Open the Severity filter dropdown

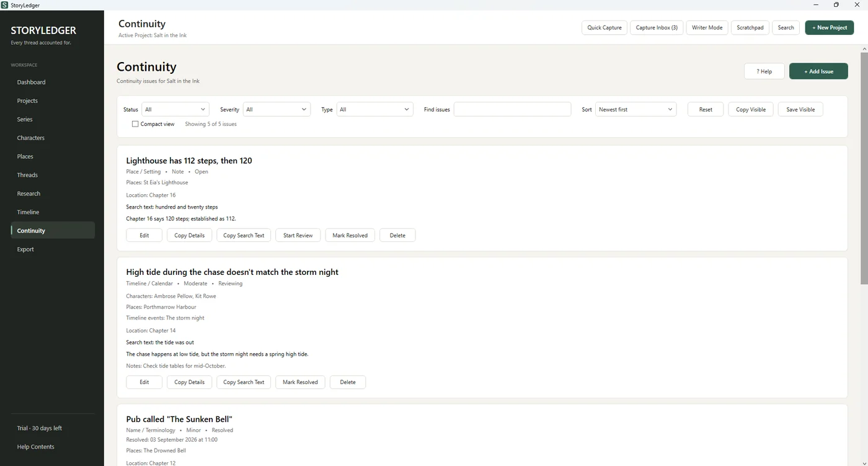277,109
